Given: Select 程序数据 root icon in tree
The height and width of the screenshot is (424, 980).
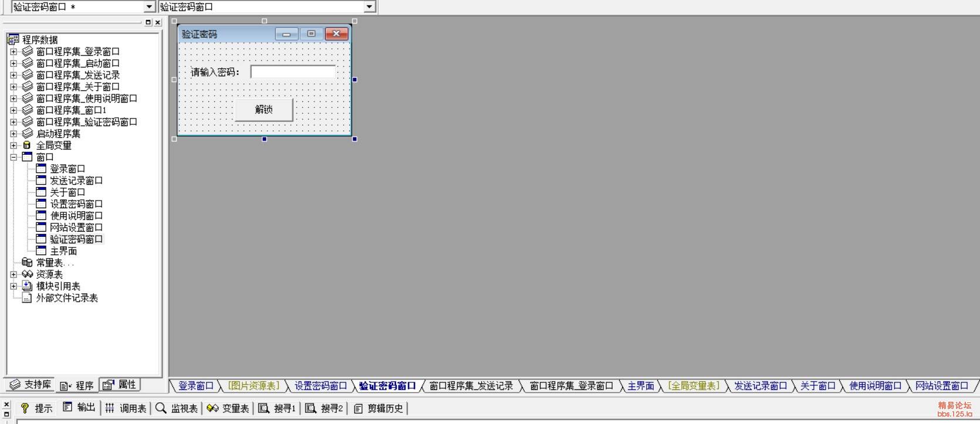Looking at the screenshot, I should pos(13,39).
